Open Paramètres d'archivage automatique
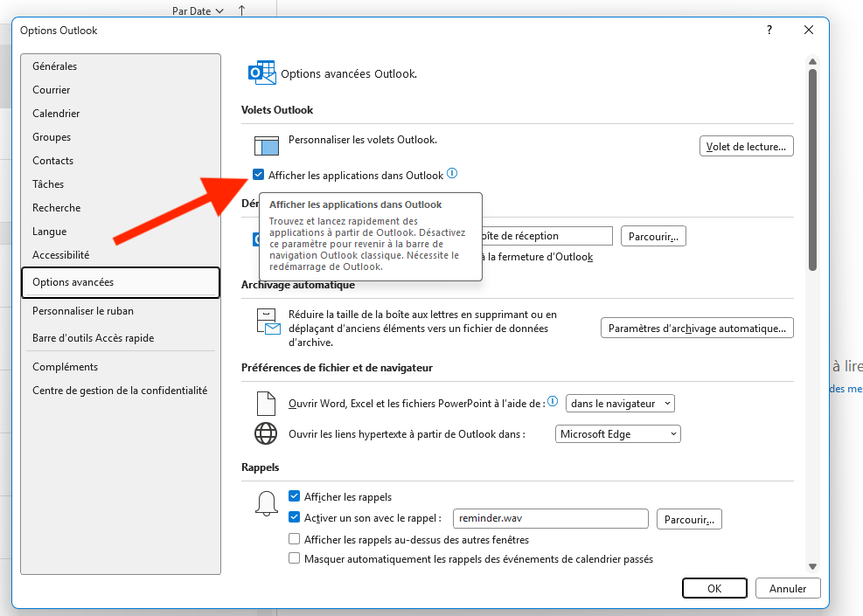Screen dimensions: 863x616 point(697,328)
